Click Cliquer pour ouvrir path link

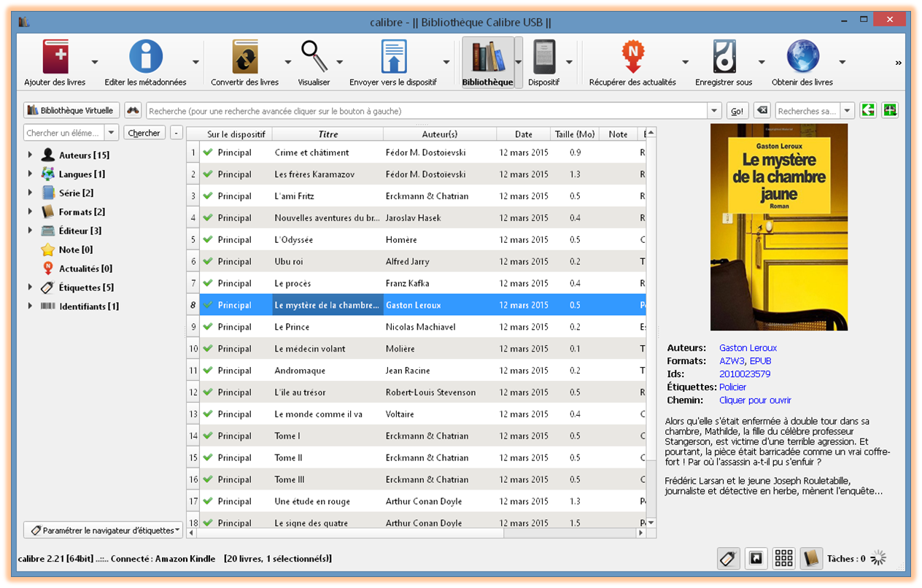click(x=755, y=401)
